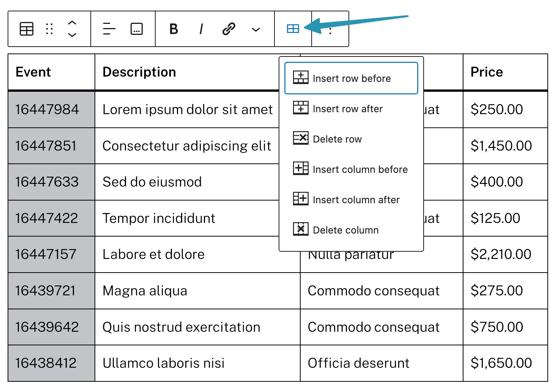Click the Insert column after icon
Screen dimensions: 558x392
(301, 199)
